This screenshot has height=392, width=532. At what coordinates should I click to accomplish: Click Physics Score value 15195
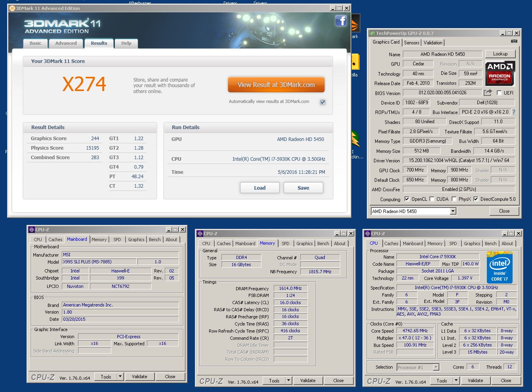[92, 148]
